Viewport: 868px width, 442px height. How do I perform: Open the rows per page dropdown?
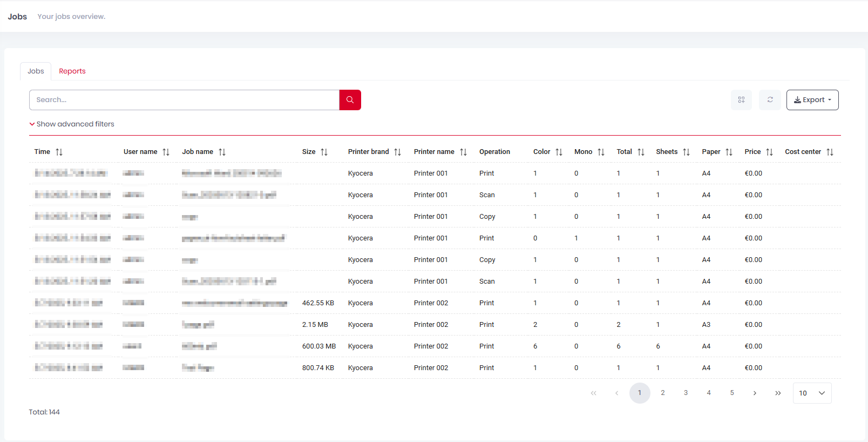pyautogui.click(x=812, y=393)
